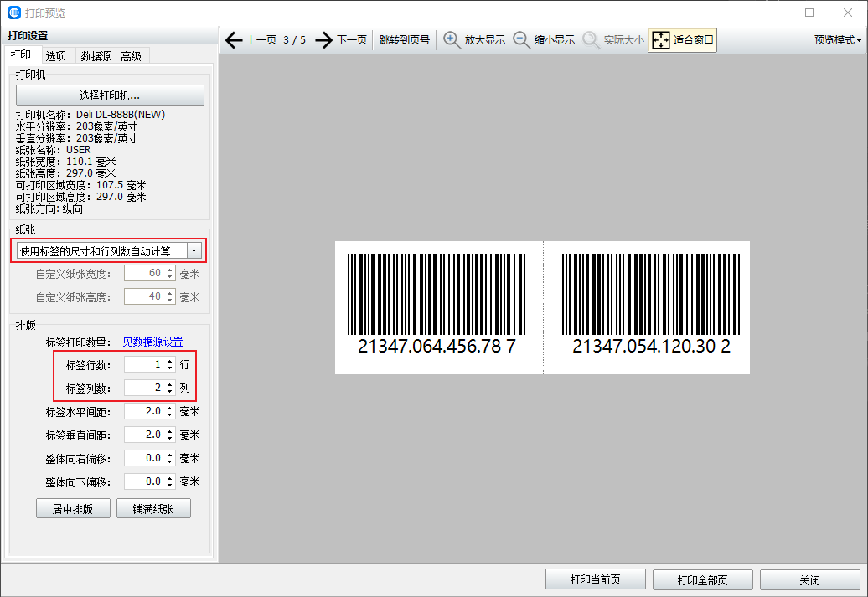Viewport: 868px width, 597px height.
Task: Click the app icon in title bar
Action: point(14,13)
